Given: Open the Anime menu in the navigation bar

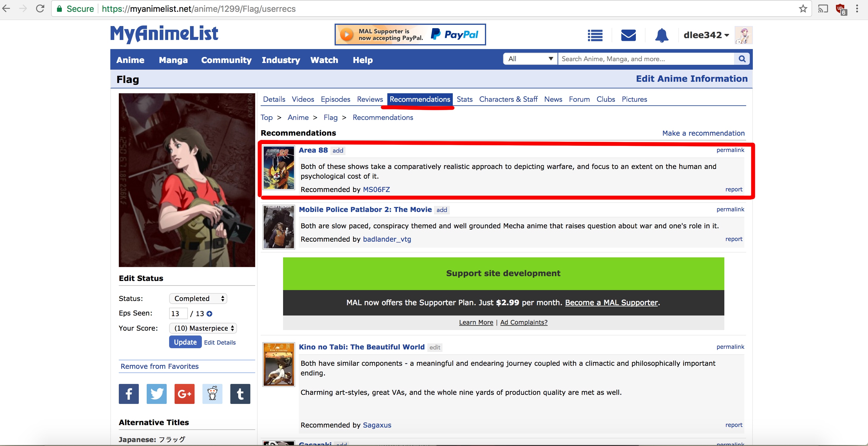Looking at the screenshot, I should pyautogui.click(x=130, y=60).
